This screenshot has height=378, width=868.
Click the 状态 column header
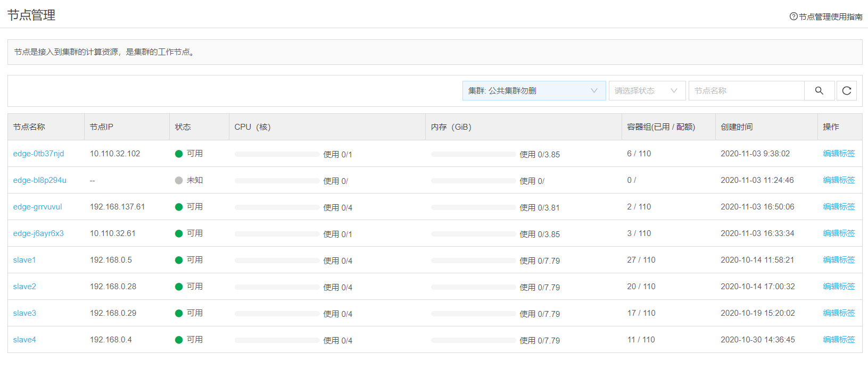point(183,127)
